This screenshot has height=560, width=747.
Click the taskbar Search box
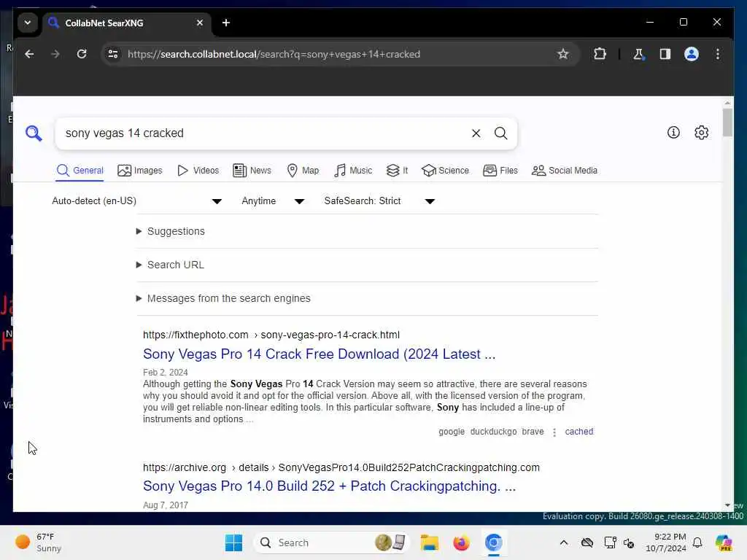(332, 542)
